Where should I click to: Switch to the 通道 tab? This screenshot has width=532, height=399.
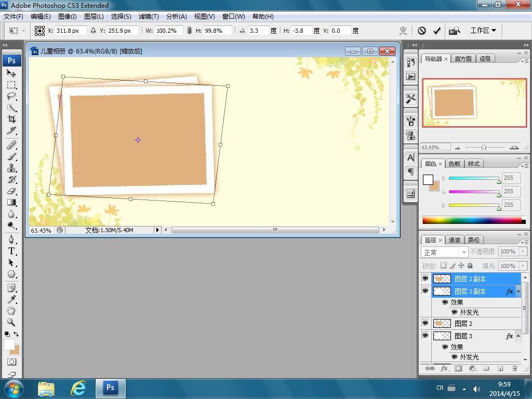(455, 240)
